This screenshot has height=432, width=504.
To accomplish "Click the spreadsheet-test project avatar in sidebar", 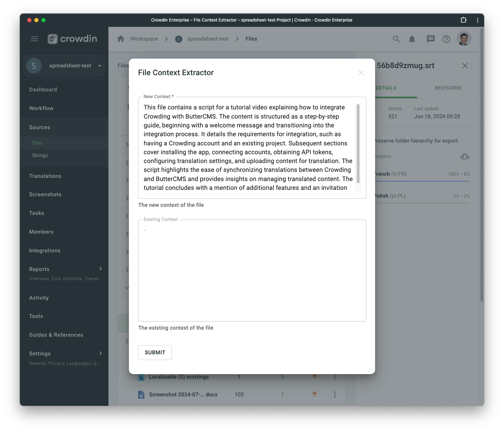I will (34, 66).
